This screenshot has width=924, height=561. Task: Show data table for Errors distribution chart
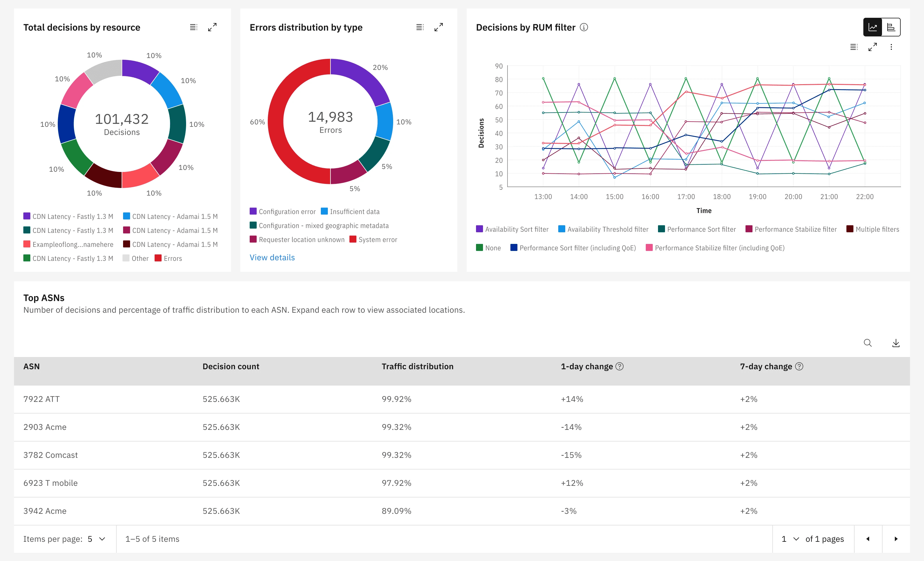click(420, 27)
